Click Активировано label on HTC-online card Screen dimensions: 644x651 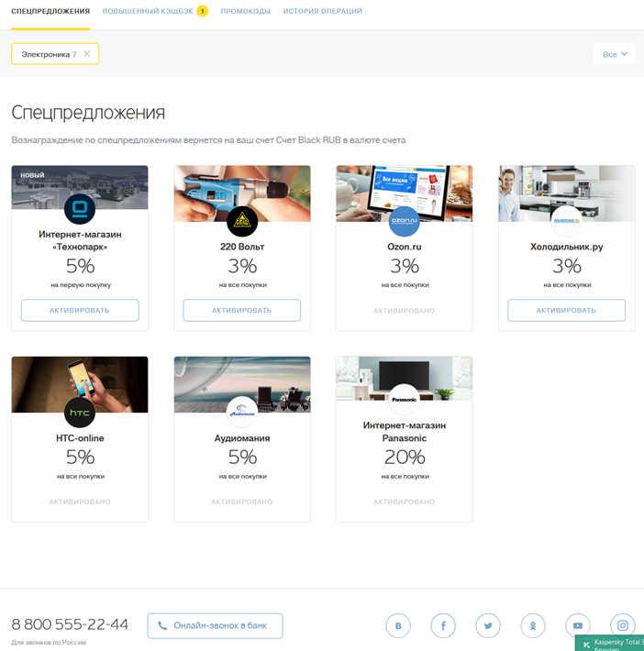80,502
